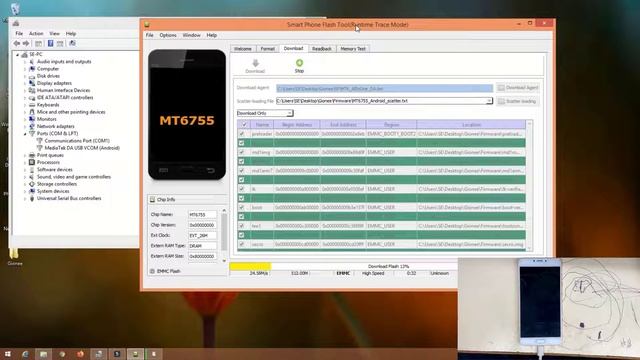Click Scan for hardware changes icon in Device Manager
The width and height of the screenshot is (640, 360).
pos(72,43)
